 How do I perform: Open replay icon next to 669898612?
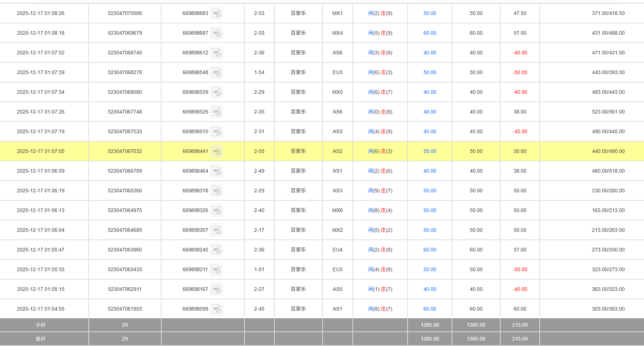[216, 53]
